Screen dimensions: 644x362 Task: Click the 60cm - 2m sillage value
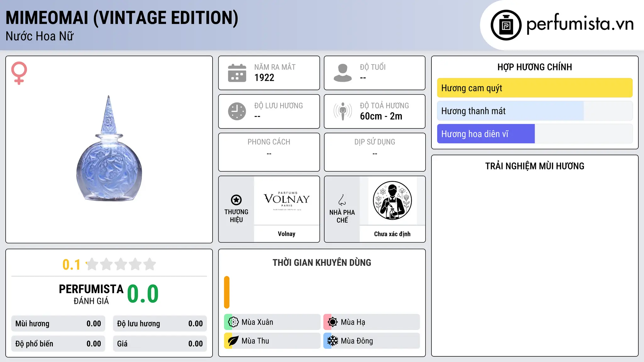tap(381, 116)
